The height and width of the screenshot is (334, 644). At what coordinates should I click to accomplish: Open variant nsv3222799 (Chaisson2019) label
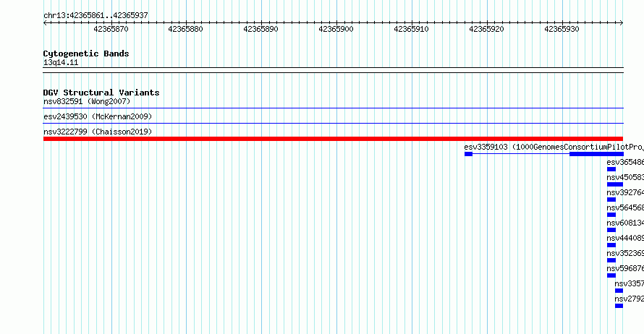pyautogui.click(x=98, y=132)
